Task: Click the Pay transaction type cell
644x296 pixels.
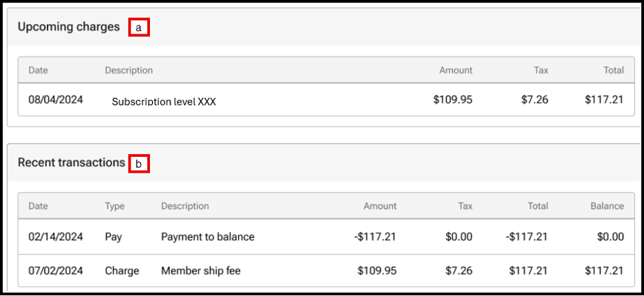Action: (114, 237)
